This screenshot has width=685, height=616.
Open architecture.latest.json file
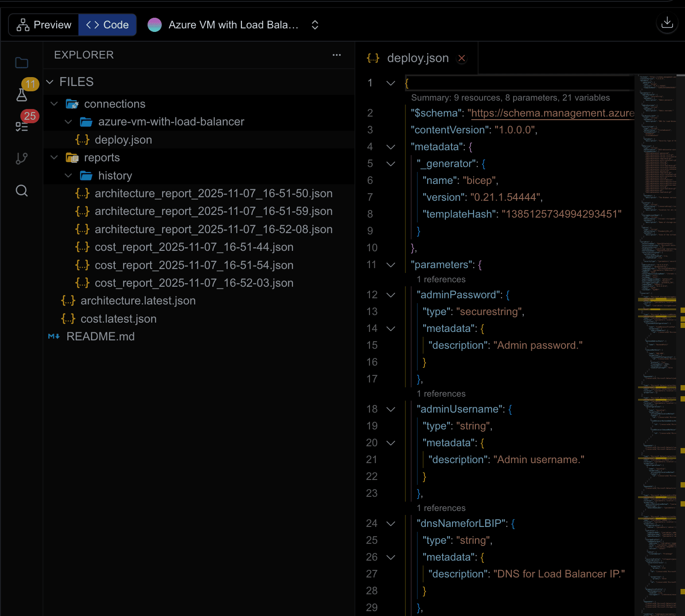pyautogui.click(x=199, y=300)
